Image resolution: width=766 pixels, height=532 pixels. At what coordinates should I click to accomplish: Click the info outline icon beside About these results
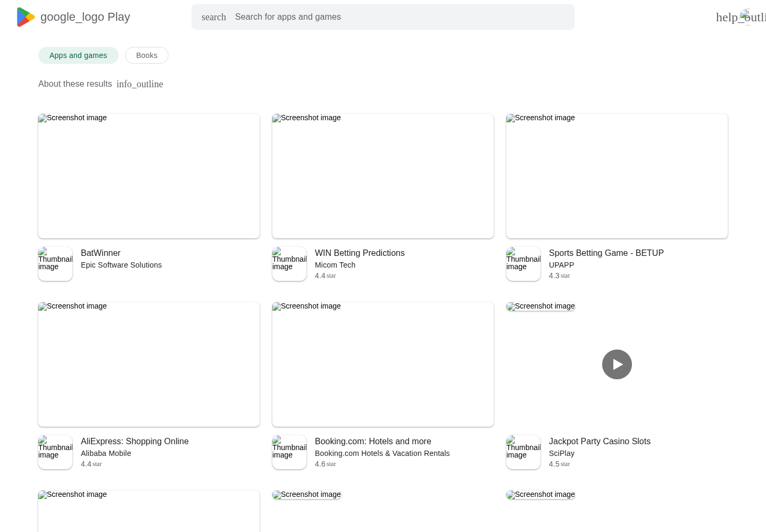pyautogui.click(x=140, y=84)
